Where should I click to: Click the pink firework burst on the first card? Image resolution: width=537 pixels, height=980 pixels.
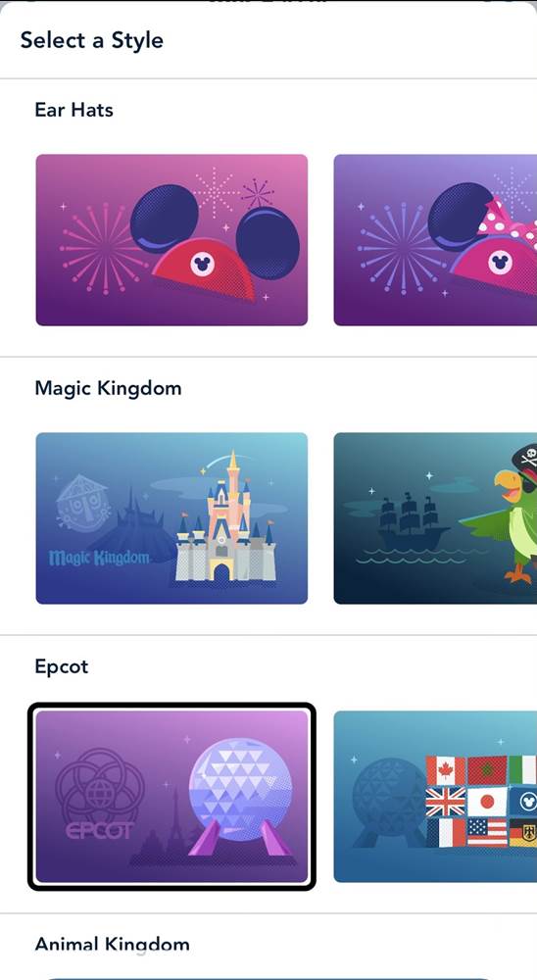(105, 248)
